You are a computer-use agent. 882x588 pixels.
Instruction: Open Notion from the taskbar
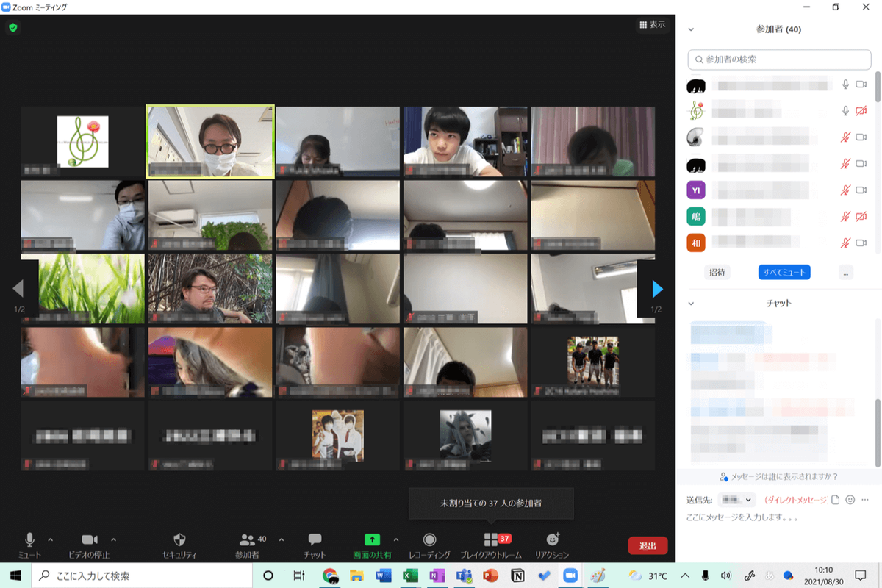tap(517, 576)
